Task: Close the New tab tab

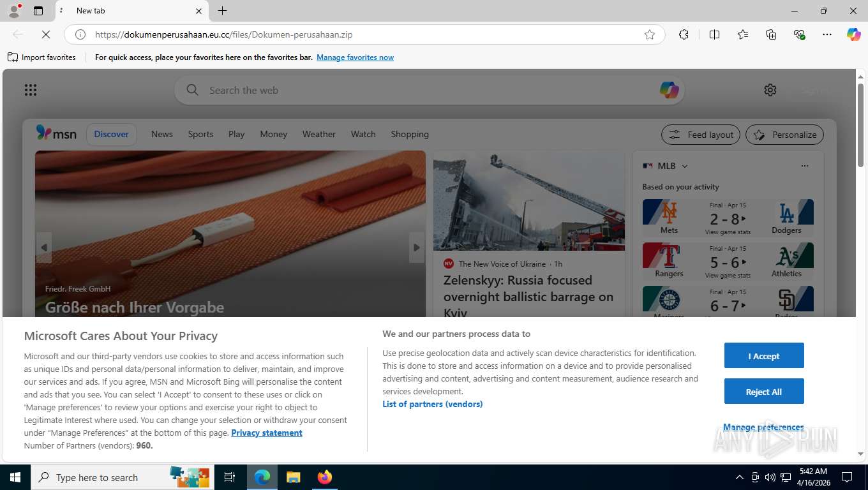Action: [x=198, y=11]
